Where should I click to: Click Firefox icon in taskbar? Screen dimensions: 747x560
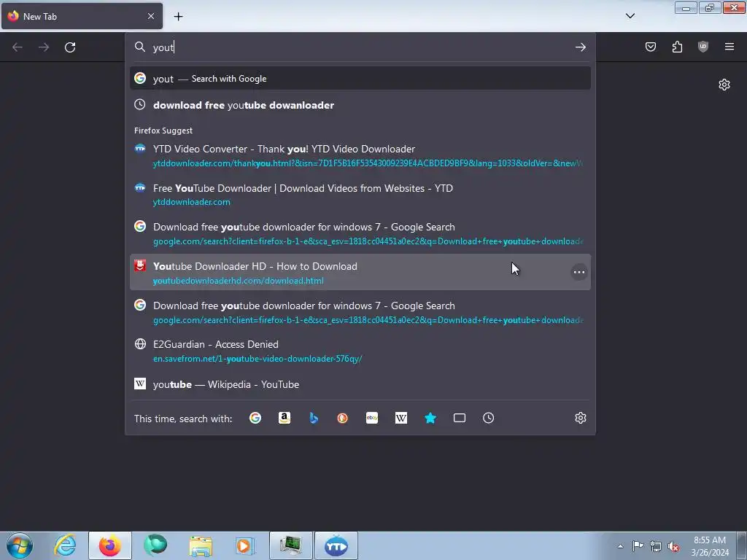[x=110, y=545]
